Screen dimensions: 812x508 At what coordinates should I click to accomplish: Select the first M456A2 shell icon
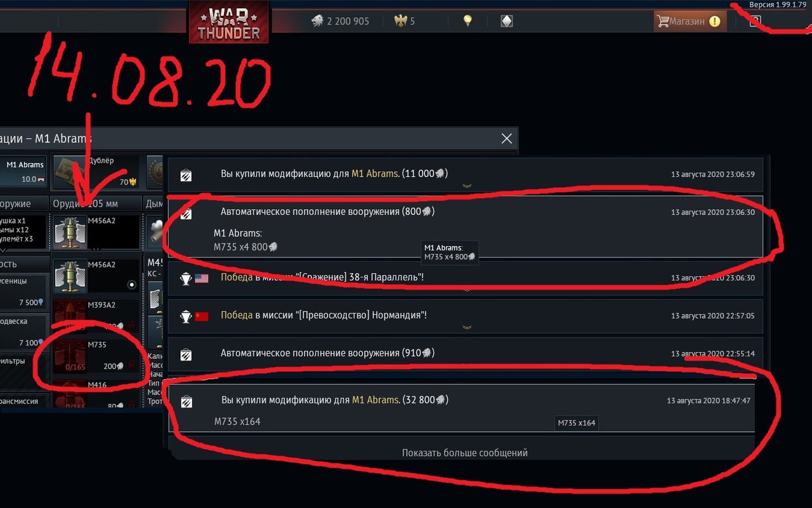tap(69, 231)
